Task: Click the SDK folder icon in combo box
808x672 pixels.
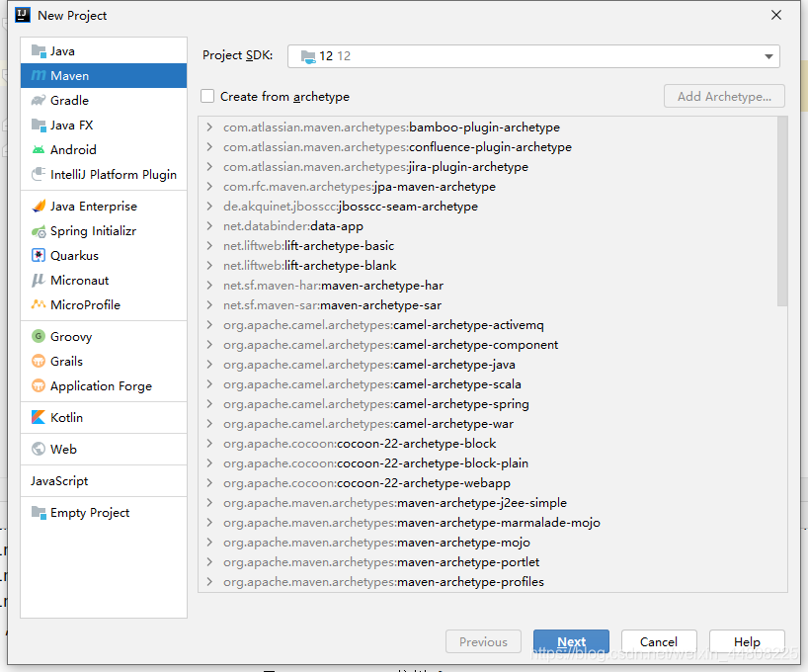Action: [x=308, y=56]
